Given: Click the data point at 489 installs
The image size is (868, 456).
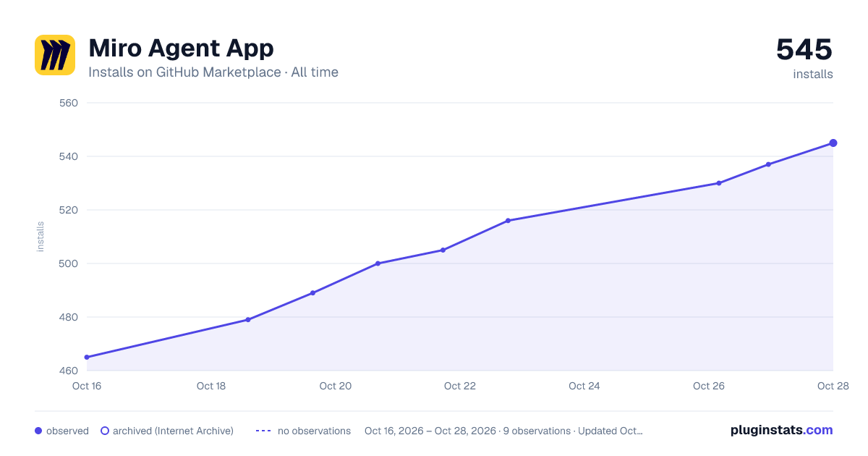Looking at the screenshot, I should coord(312,293).
